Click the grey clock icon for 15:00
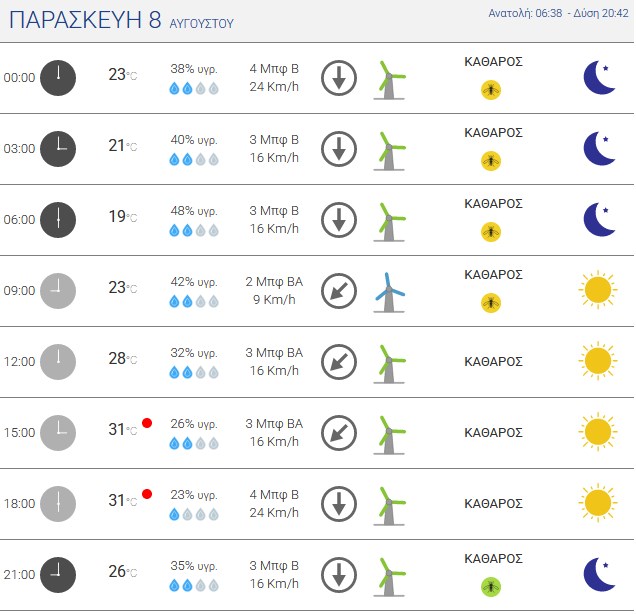 click(58, 433)
